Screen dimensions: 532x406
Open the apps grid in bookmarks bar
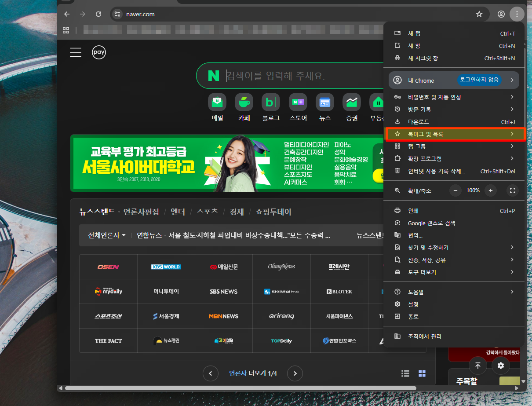pos(66,30)
